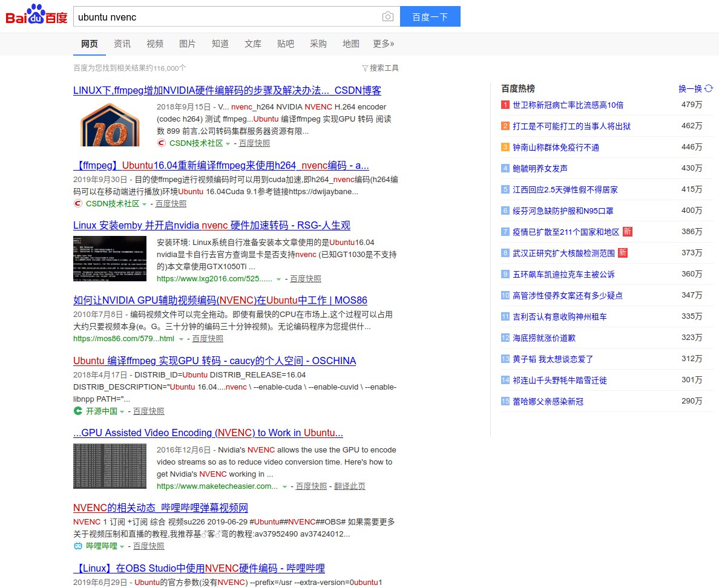Open hot topic 鲍毓明养女发声
The height and width of the screenshot is (588, 719).
tap(540, 168)
